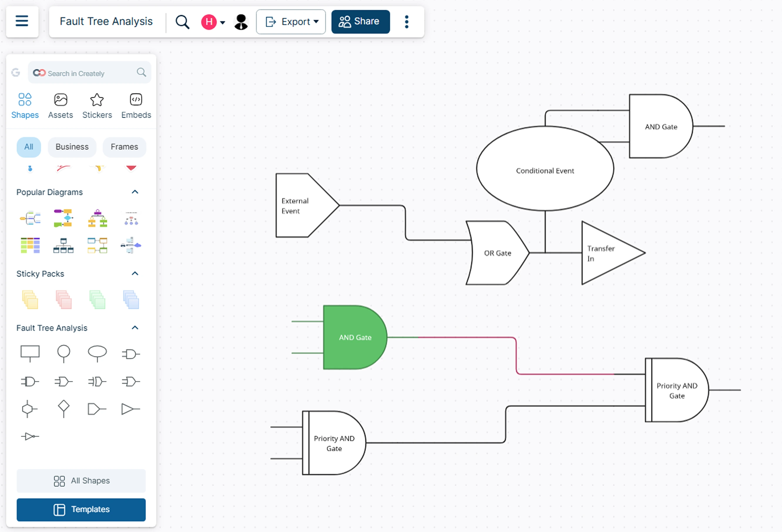Select the pentagon external event shape in library
This screenshot has height=532, width=782.
pos(97,409)
